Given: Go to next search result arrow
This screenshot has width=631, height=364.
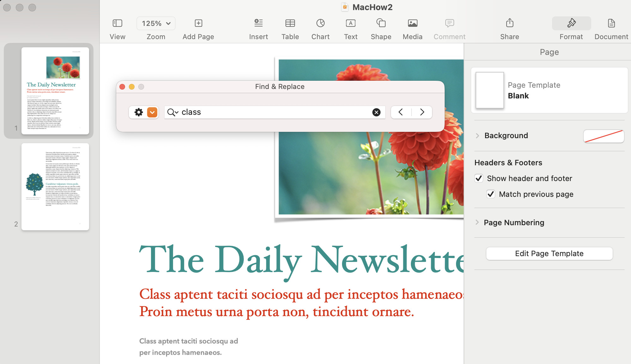Looking at the screenshot, I should pos(422,112).
